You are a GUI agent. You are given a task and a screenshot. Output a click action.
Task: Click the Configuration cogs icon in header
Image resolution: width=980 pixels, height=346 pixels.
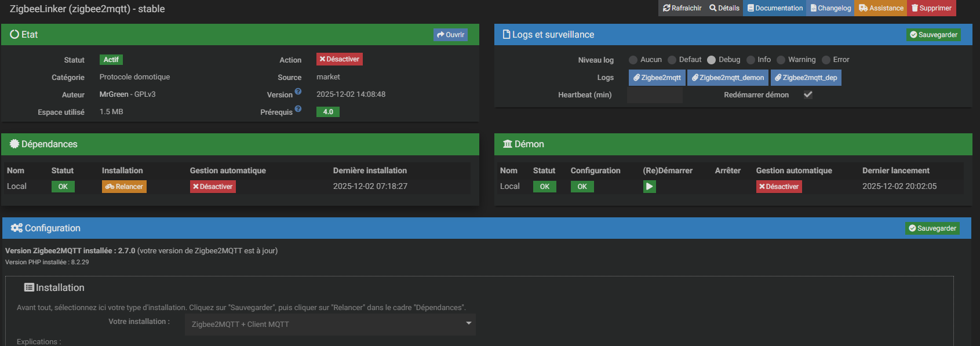pyautogui.click(x=17, y=228)
